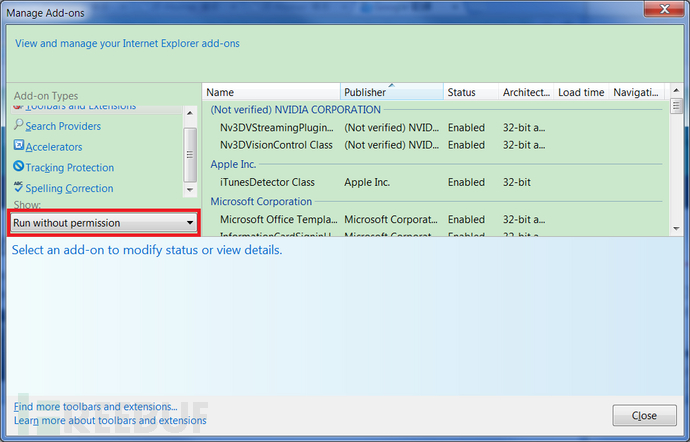This screenshot has height=442, width=690.
Task: Open the Run without permission dropdown
Action: 104,223
